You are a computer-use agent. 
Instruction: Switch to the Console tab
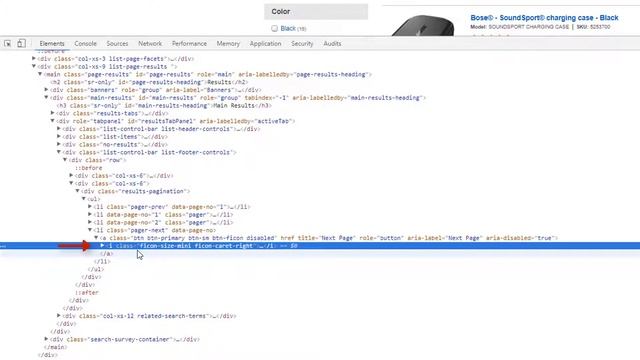(x=85, y=43)
